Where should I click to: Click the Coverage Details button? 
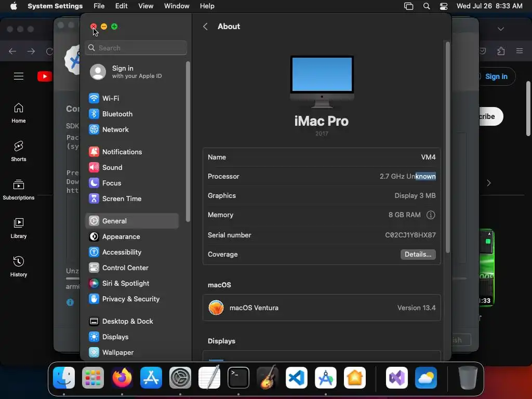click(x=418, y=255)
